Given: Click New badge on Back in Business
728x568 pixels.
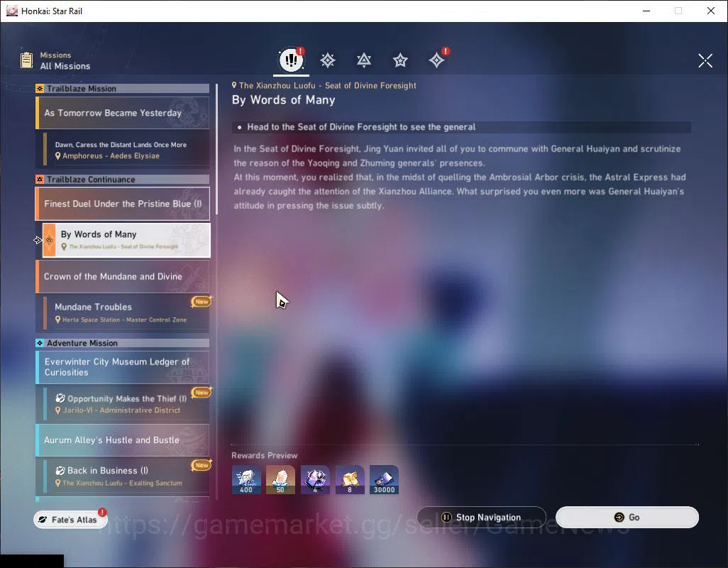Looking at the screenshot, I should tap(202, 465).
